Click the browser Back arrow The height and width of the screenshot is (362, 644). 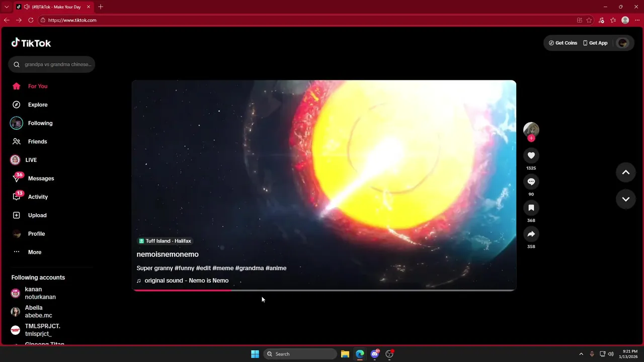click(7, 20)
